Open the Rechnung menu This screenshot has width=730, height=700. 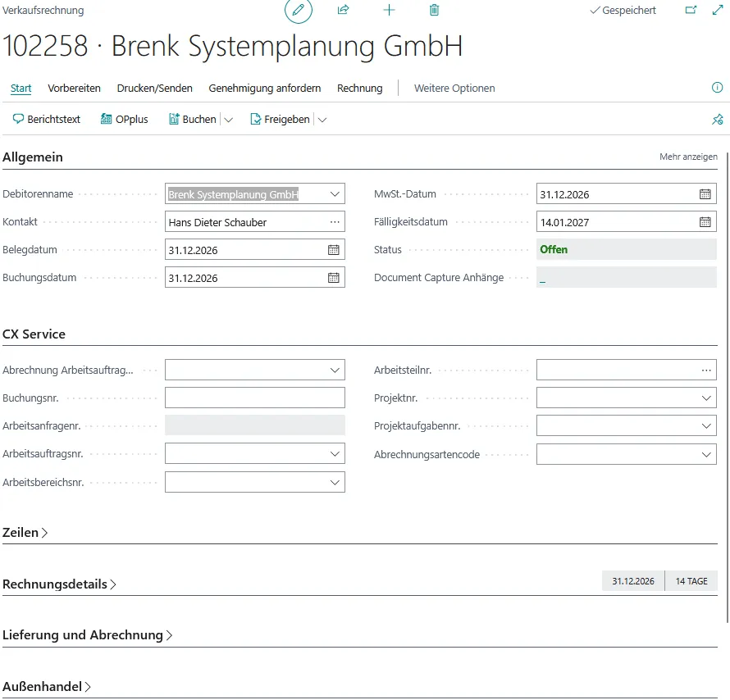coord(360,88)
